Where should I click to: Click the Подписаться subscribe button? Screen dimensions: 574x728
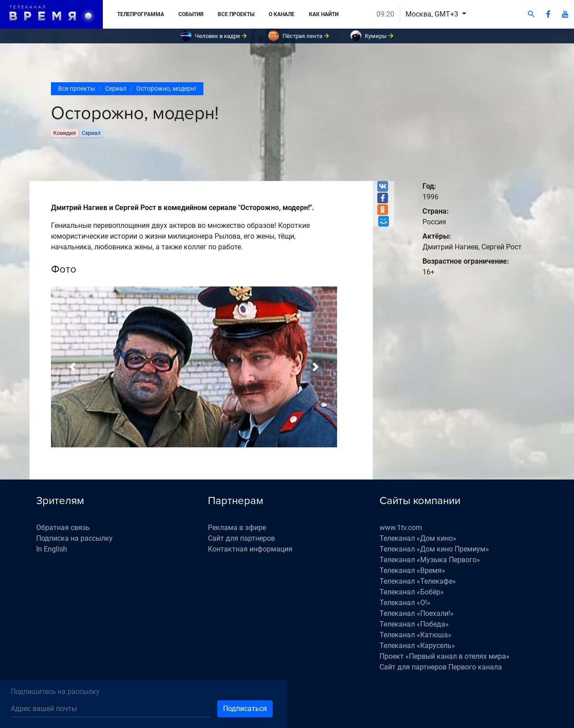[245, 709]
